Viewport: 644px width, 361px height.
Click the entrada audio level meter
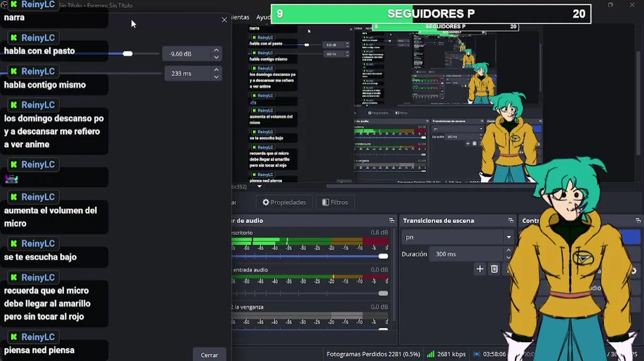click(310, 276)
